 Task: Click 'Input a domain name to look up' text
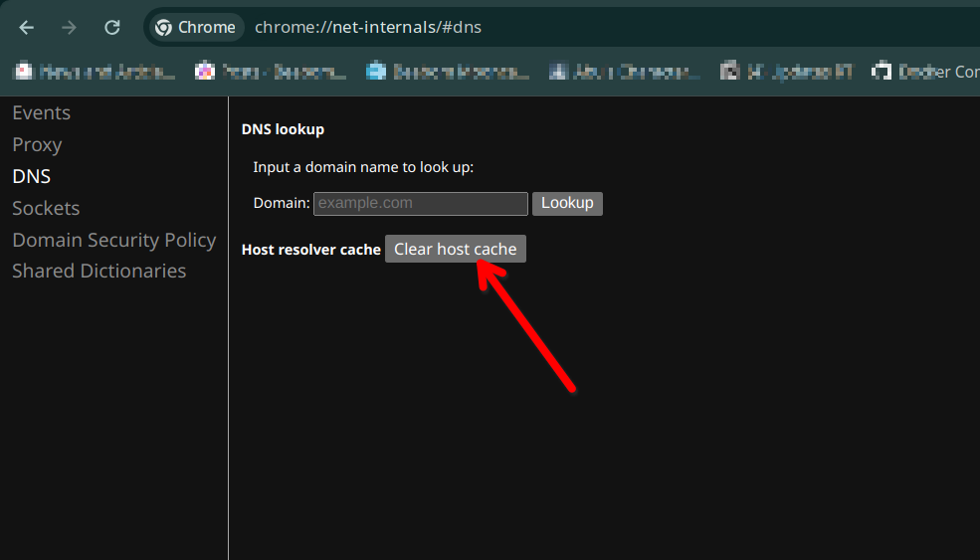pyautogui.click(x=363, y=167)
